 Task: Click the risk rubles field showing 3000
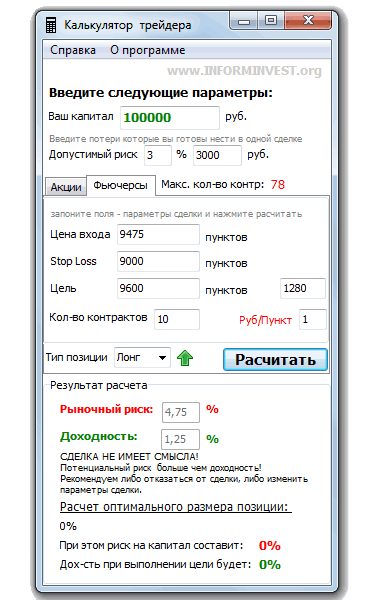pyautogui.click(x=217, y=155)
